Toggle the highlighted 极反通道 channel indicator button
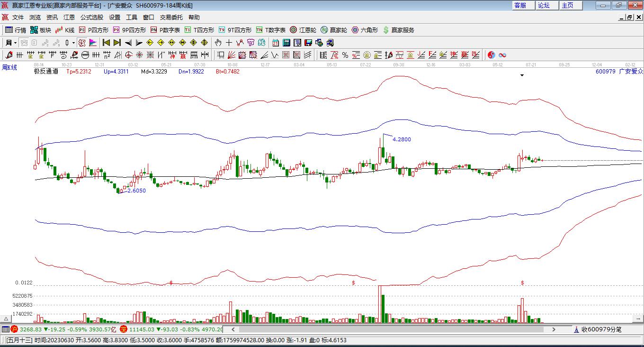 82,43
